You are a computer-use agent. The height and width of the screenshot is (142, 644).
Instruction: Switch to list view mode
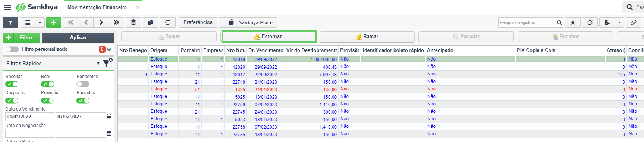[28, 22]
